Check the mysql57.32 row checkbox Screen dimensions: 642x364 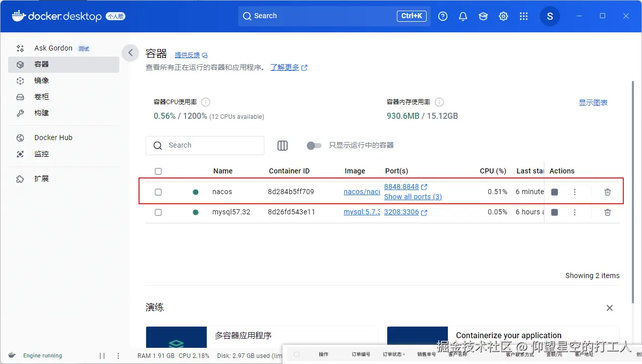pos(158,212)
